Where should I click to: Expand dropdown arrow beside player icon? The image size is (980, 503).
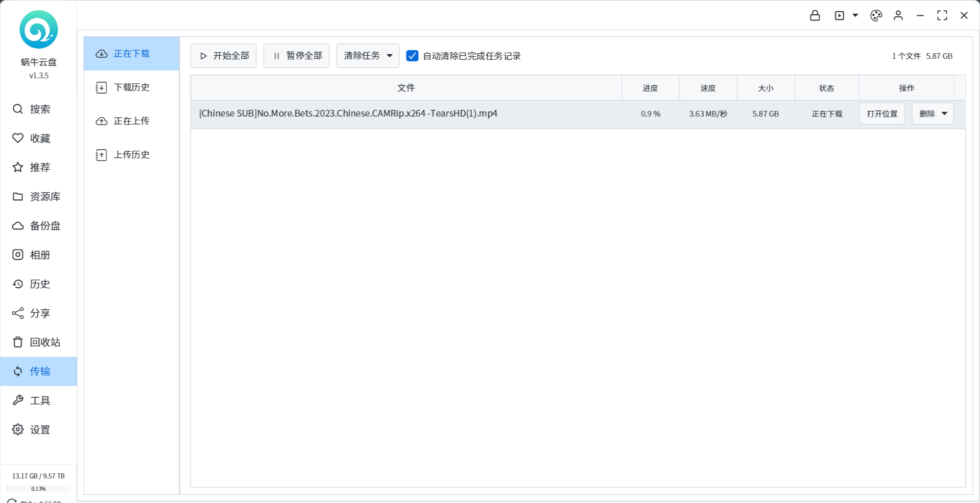(855, 15)
